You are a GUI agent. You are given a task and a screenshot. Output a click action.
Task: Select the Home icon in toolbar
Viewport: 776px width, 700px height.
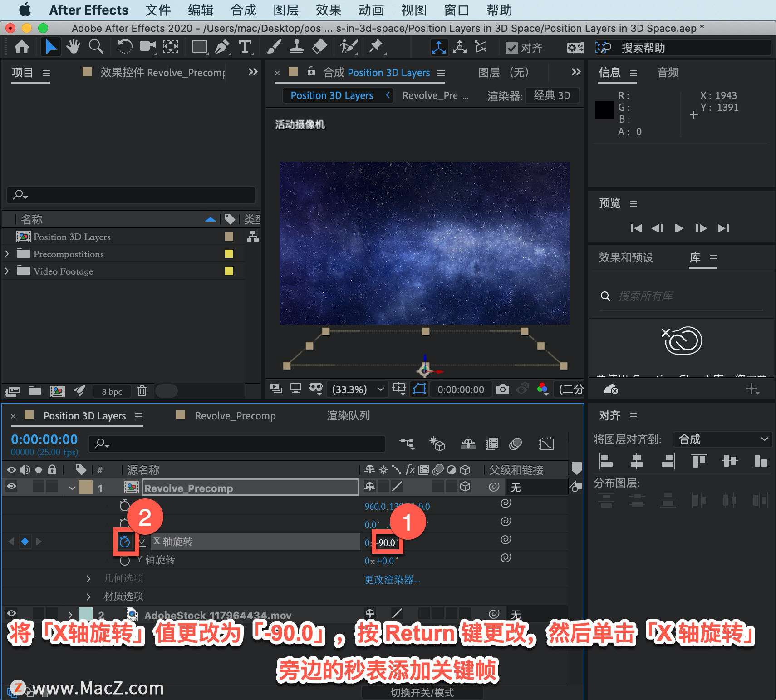coord(22,47)
